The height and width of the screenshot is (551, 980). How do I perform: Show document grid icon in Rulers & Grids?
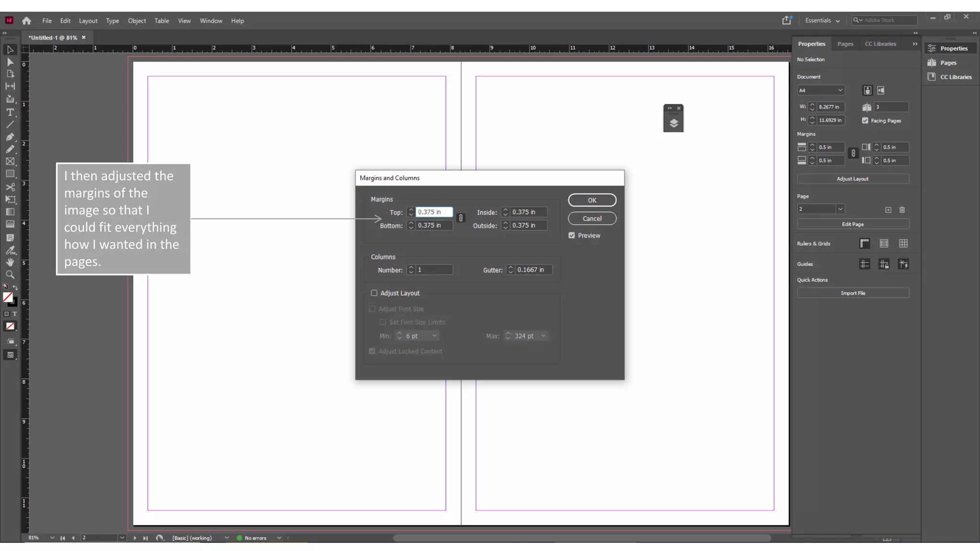(x=903, y=243)
